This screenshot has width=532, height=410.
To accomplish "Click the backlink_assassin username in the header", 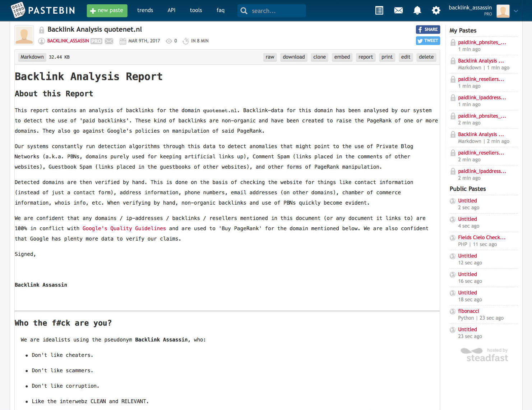I will (x=470, y=8).
